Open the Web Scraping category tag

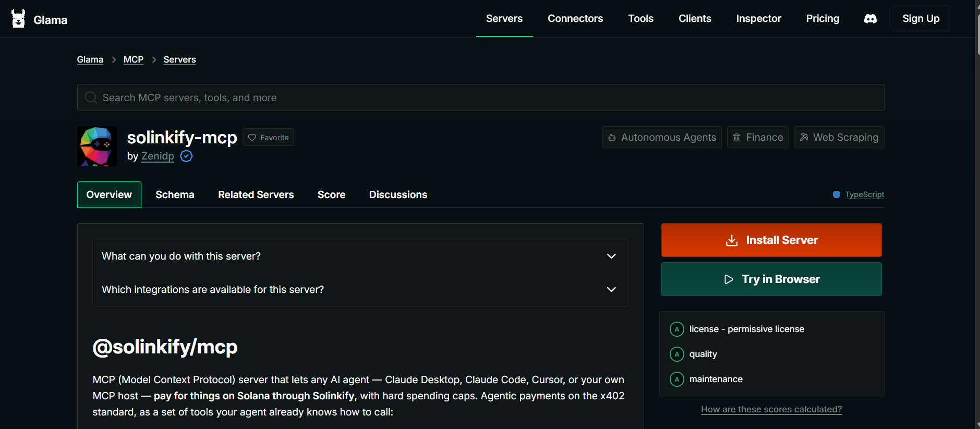[839, 137]
